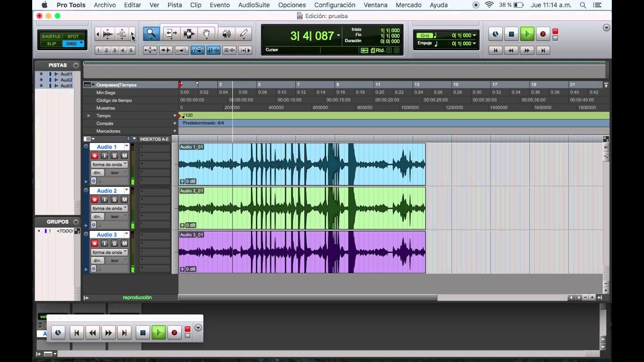Select the Trim tool
This screenshot has width=644, height=362.
point(171,34)
